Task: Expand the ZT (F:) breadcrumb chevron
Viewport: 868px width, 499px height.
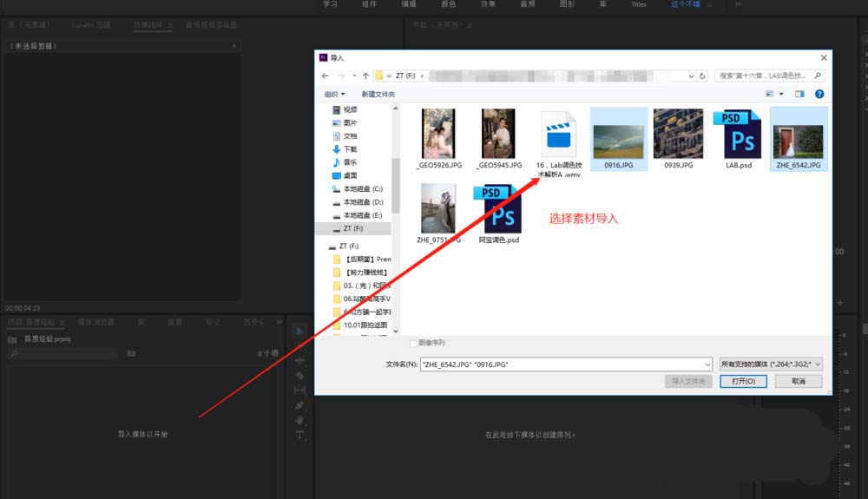Action: (x=422, y=76)
